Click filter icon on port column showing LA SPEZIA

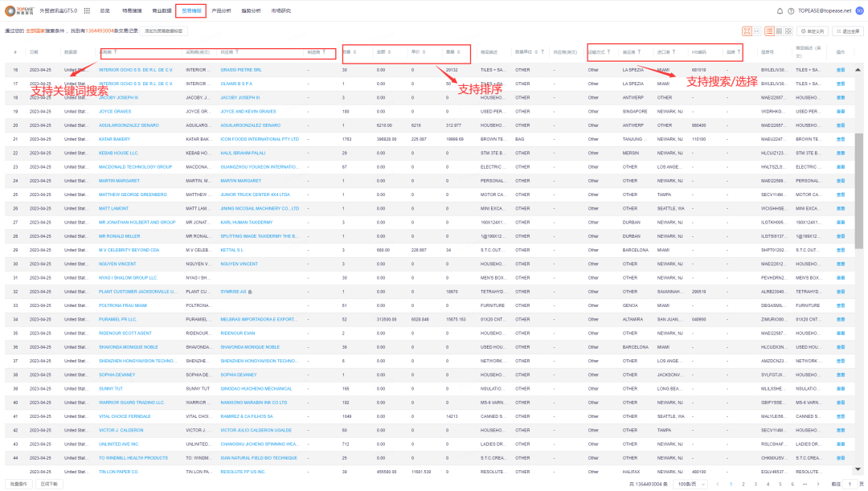(x=640, y=52)
